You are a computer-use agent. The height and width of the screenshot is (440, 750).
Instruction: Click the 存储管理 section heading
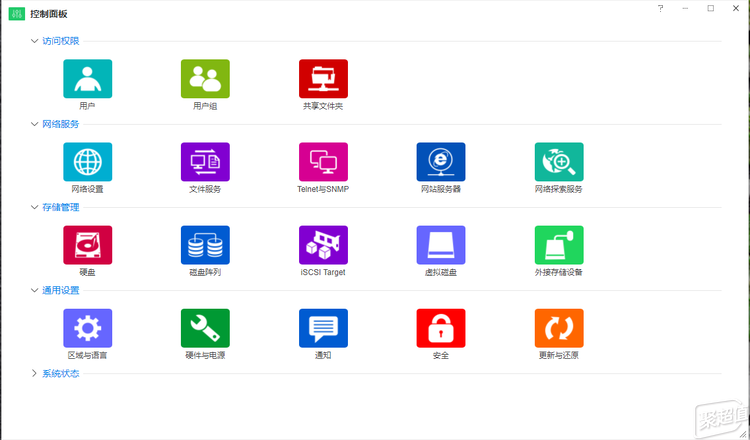61,208
